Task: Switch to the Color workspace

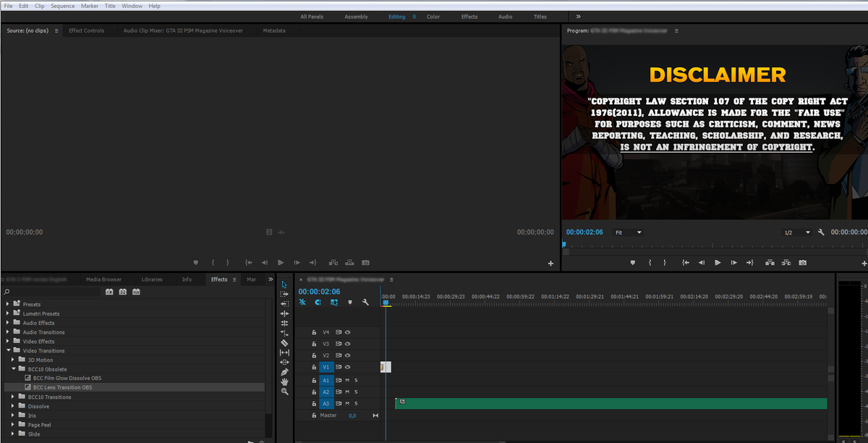Action: [433, 17]
